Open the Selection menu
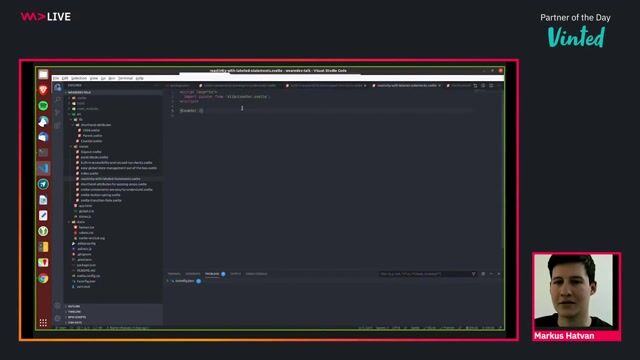Viewport: 640px width, 360px height. [79, 78]
